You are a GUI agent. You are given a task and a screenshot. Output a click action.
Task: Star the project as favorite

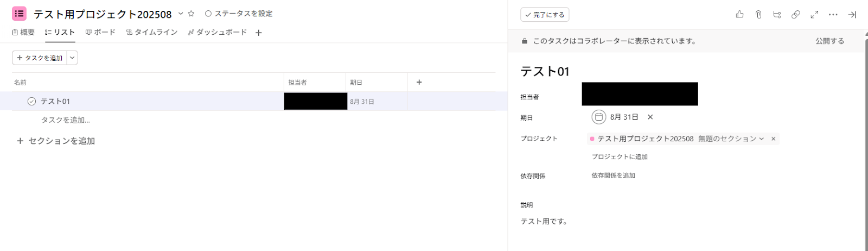pyautogui.click(x=191, y=14)
